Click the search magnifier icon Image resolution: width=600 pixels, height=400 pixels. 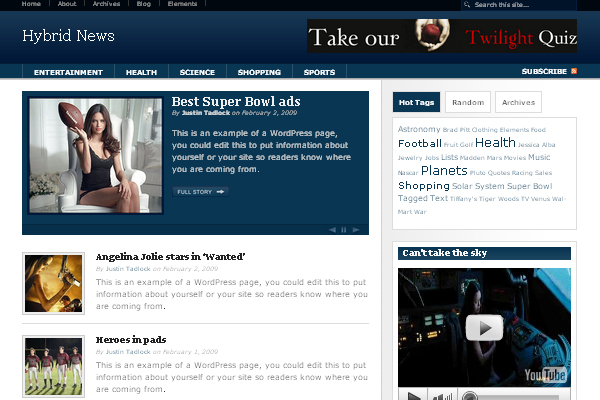469,5
